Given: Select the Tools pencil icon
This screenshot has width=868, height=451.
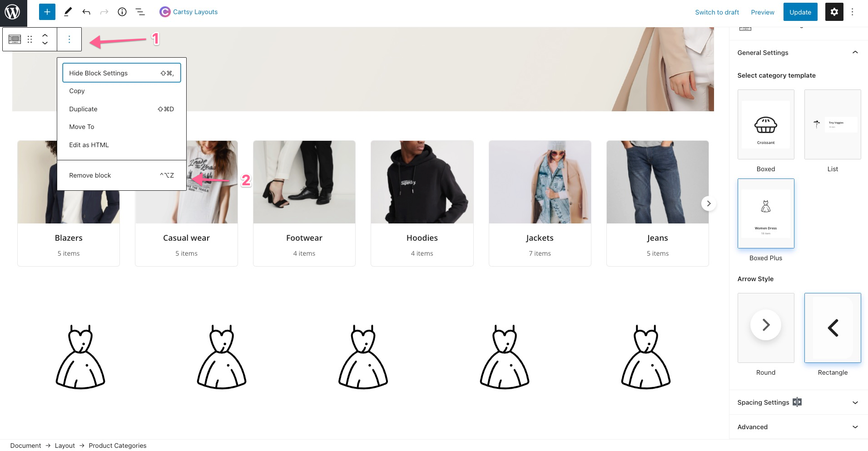Looking at the screenshot, I should tap(68, 12).
